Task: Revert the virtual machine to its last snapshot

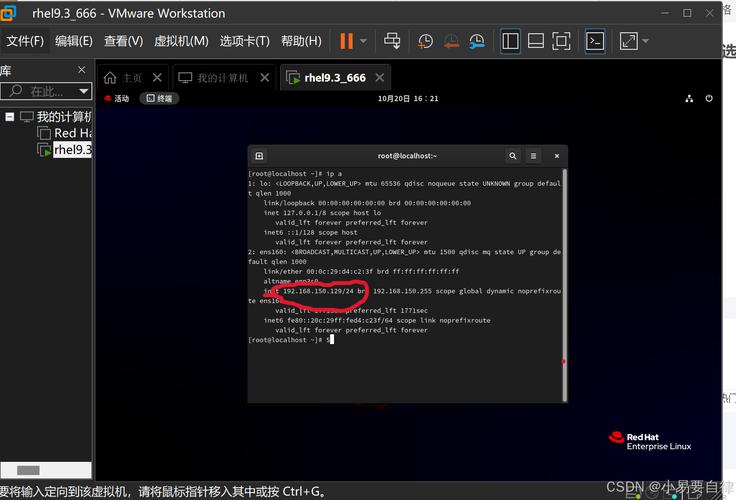Action: pyautogui.click(x=451, y=41)
